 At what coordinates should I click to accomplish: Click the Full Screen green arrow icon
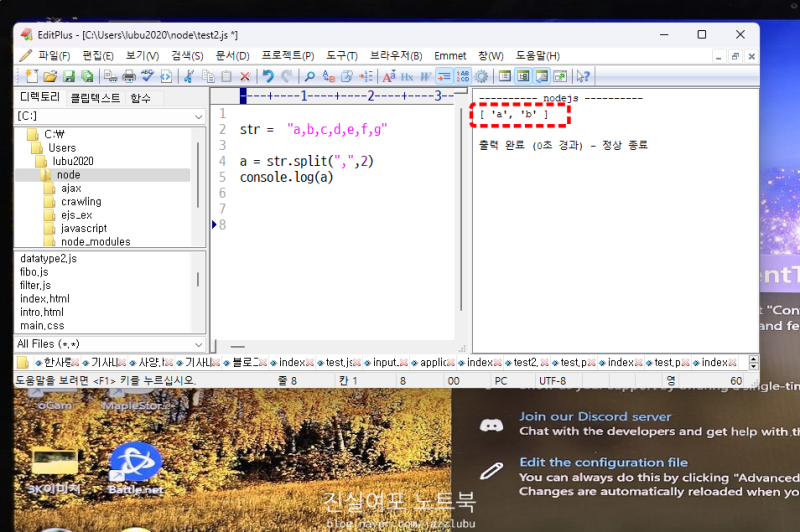point(560,77)
